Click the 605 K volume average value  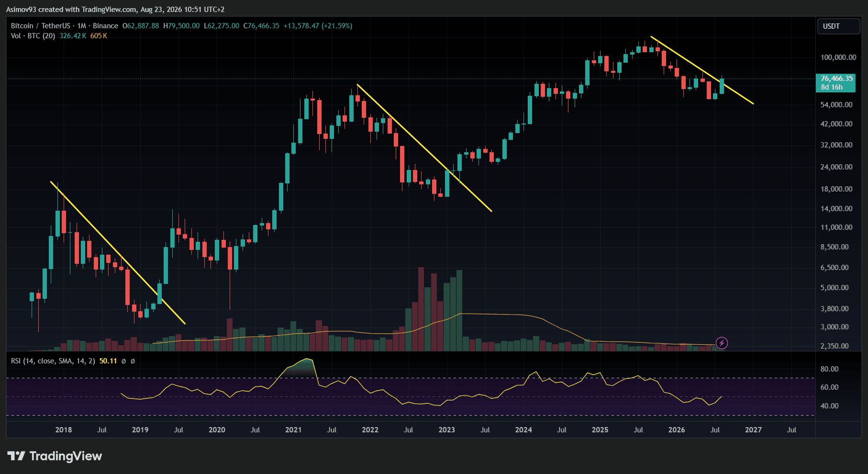[x=99, y=36]
